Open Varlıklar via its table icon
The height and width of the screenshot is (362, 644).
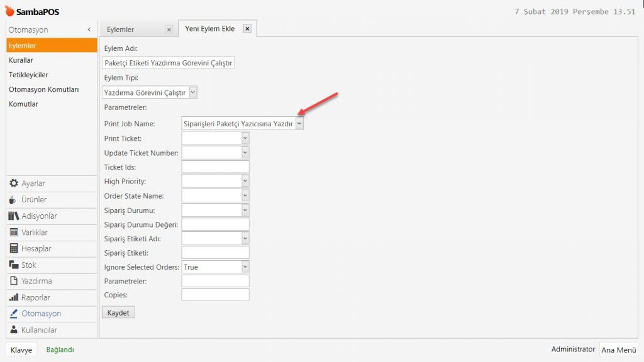coord(14,233)
